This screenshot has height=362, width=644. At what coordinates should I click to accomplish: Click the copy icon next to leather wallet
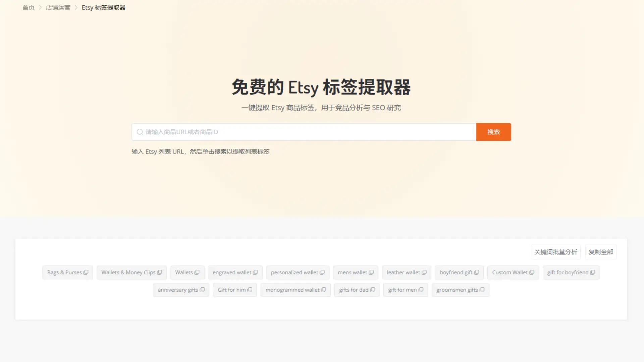[425, 272]
